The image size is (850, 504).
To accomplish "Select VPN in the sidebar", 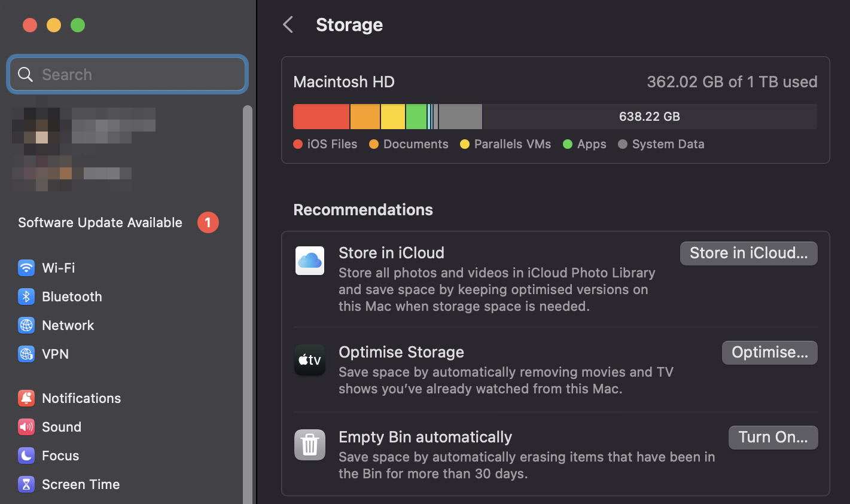I will 55,354.
